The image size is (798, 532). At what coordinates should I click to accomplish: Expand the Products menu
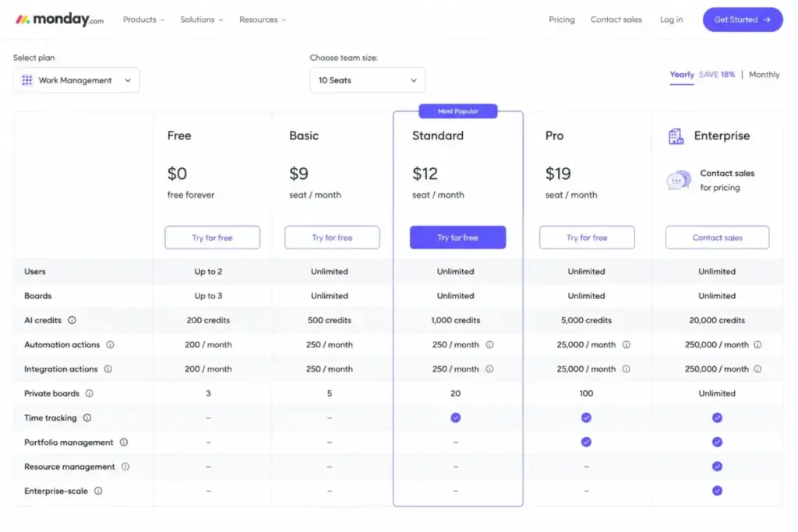(143, 19)
